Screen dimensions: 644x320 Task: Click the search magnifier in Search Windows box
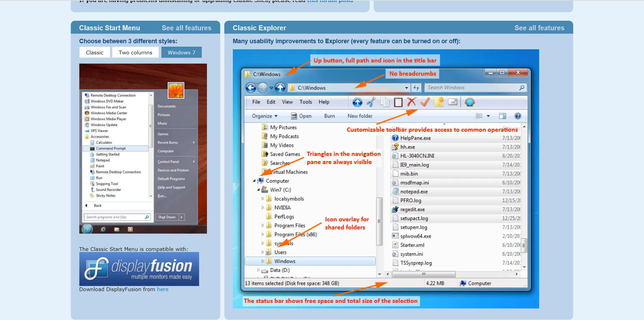522,88
